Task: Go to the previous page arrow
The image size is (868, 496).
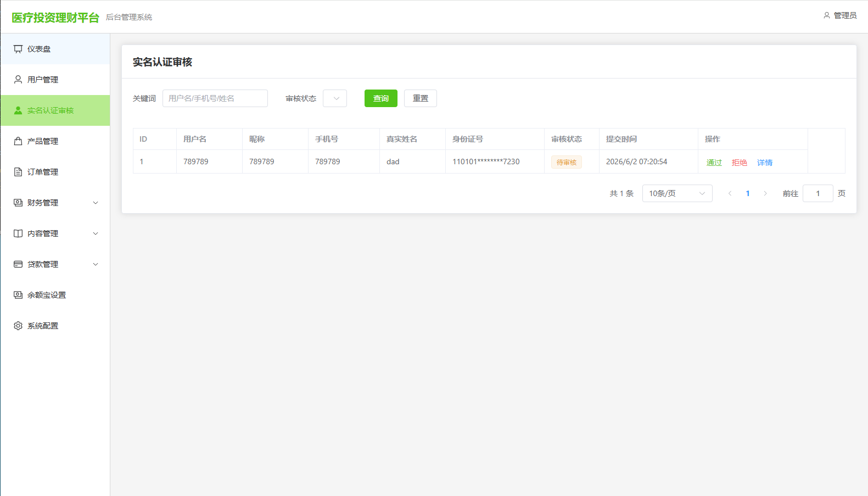Action: [730, 193]
